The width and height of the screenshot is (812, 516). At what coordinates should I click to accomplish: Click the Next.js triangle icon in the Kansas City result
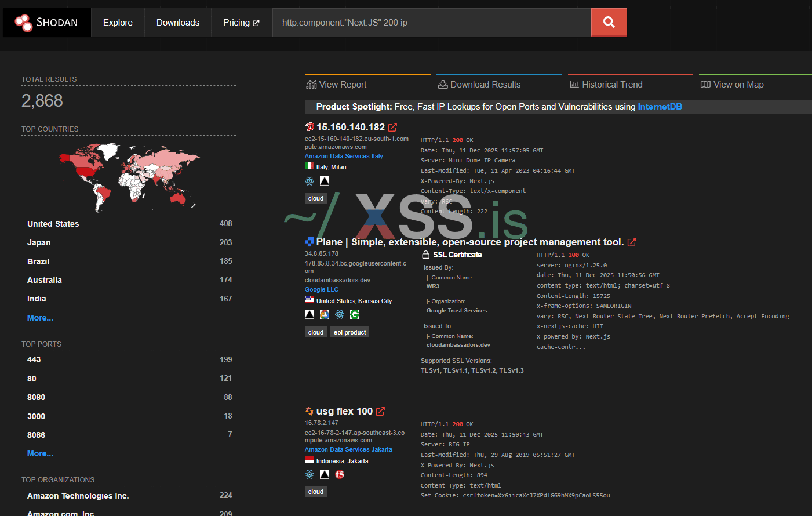pos(309,314)
